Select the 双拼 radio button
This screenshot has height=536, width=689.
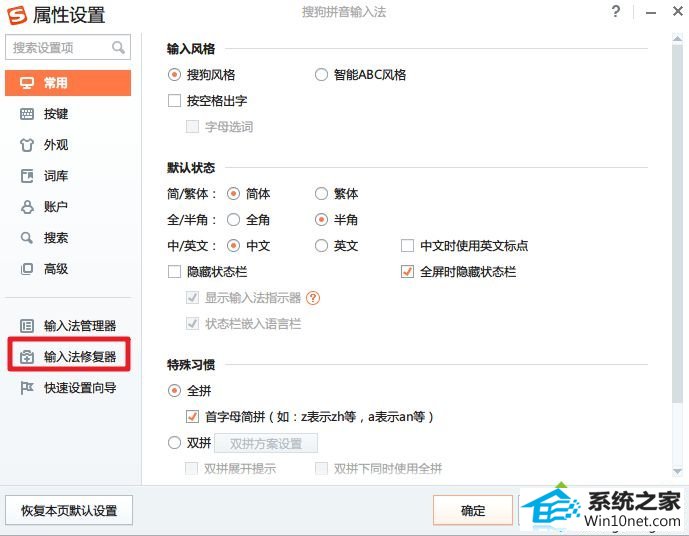pyautogui.click(x=174, y=442)
